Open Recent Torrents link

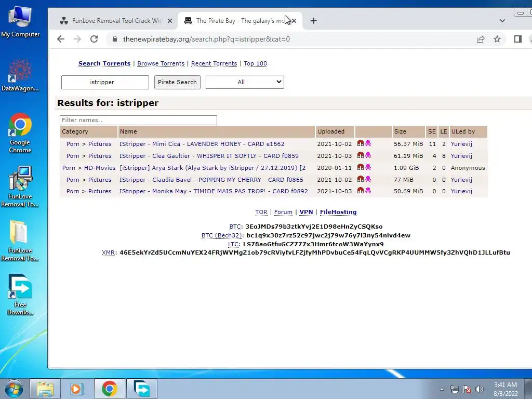tap(214, 63)
